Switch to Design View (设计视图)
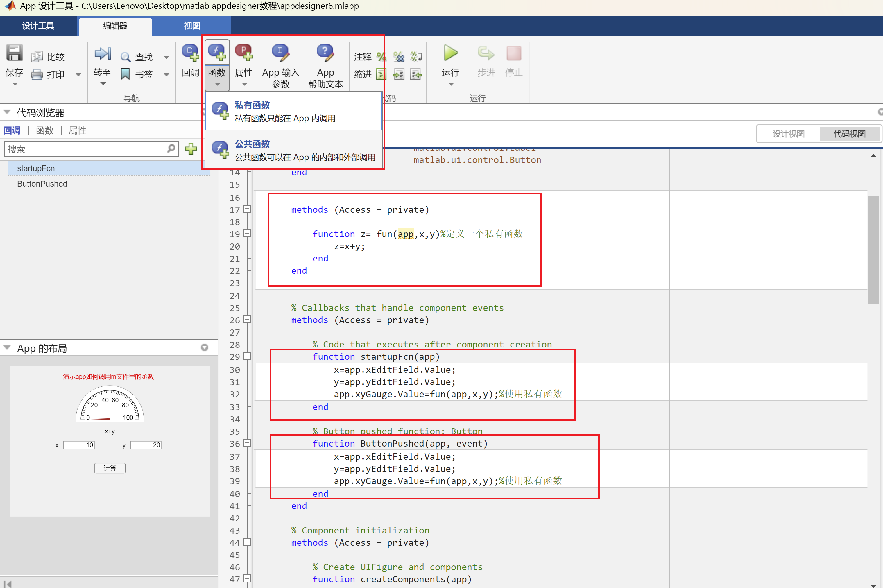Image resolution: width=883 pixels, height=588 pixels. coord(788,134)
